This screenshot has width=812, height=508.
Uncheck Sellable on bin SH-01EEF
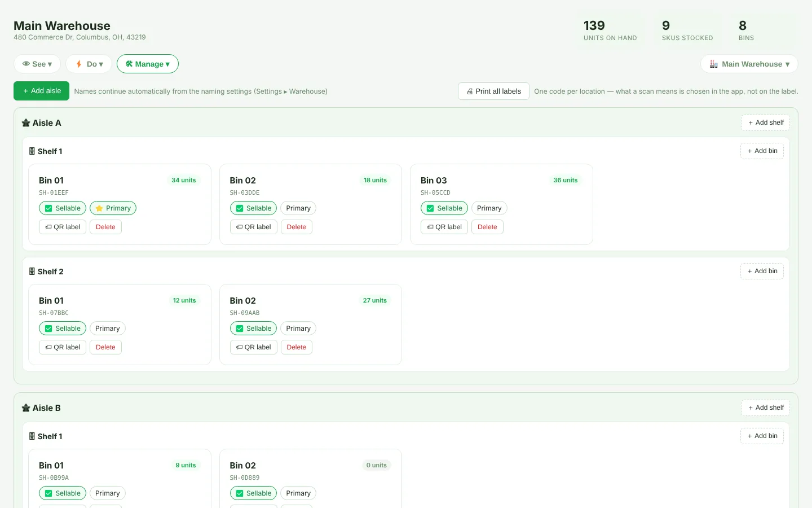48,208
